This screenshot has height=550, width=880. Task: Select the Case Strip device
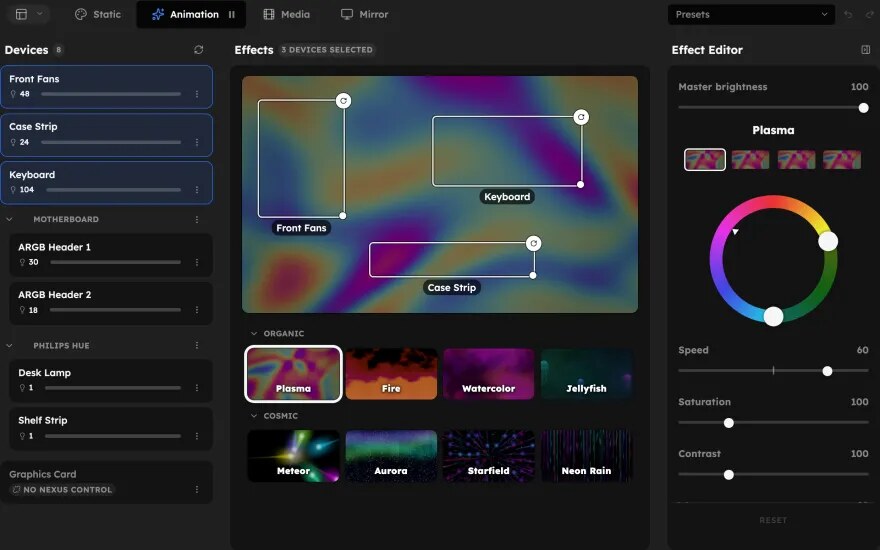click(x=107, y=135)
